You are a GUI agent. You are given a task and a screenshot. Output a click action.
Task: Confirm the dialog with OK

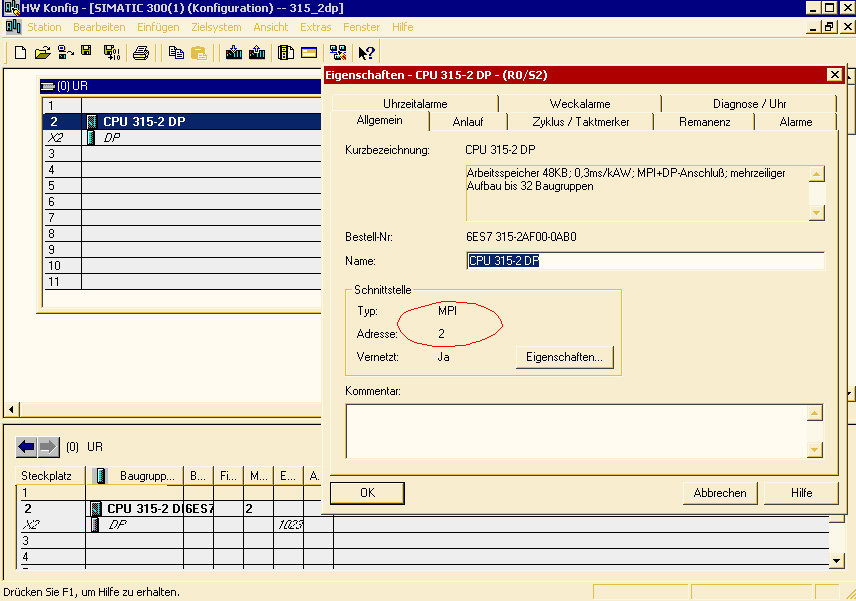pos(367,493)
